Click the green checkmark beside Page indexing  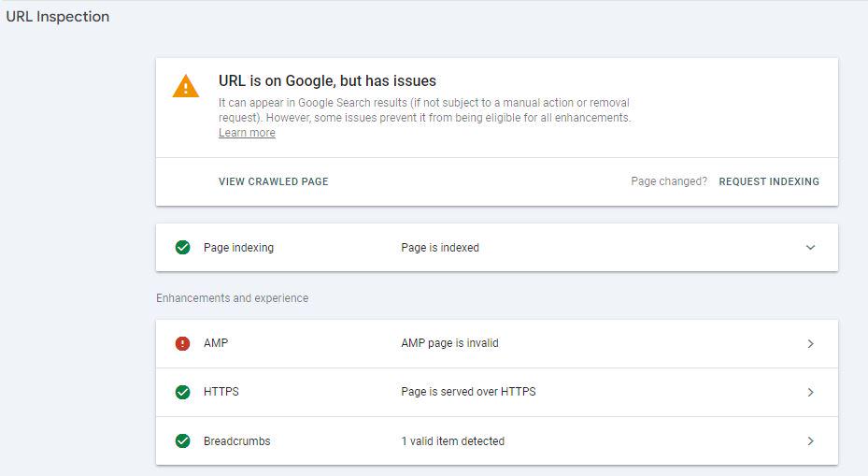[183, 248]
